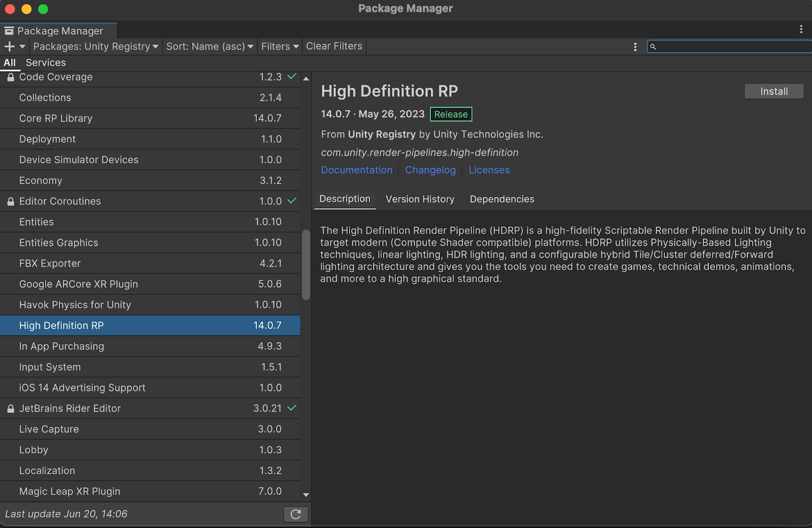Open the Changelog link
Image resolution: width=812 pixels, height=528 pixels.
pyautogui.click(x=430, y=170)
